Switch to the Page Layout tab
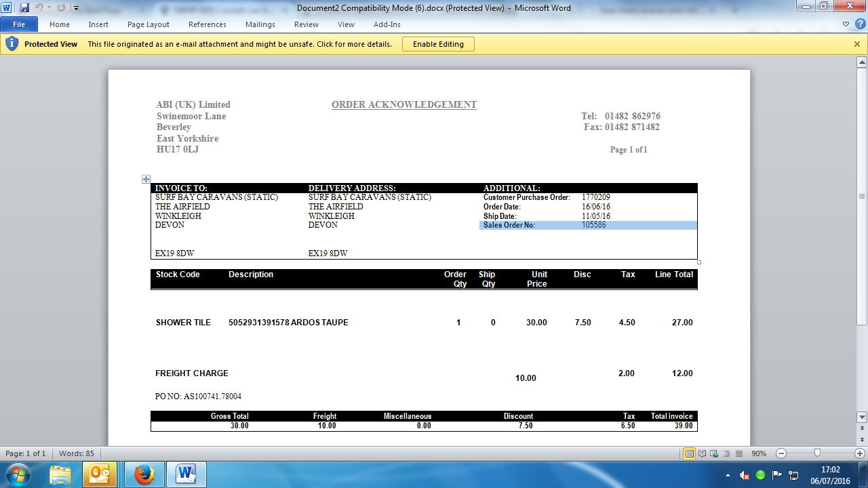Screen dimensions: 868x488 (x=148, y=24)
